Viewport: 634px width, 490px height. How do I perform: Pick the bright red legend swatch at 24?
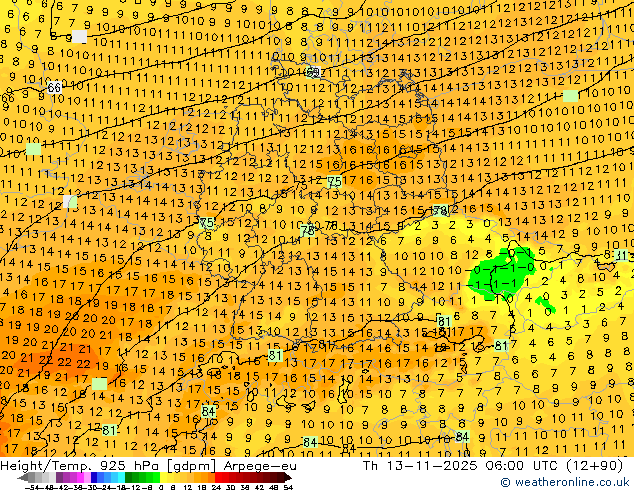tap(218, 478)
